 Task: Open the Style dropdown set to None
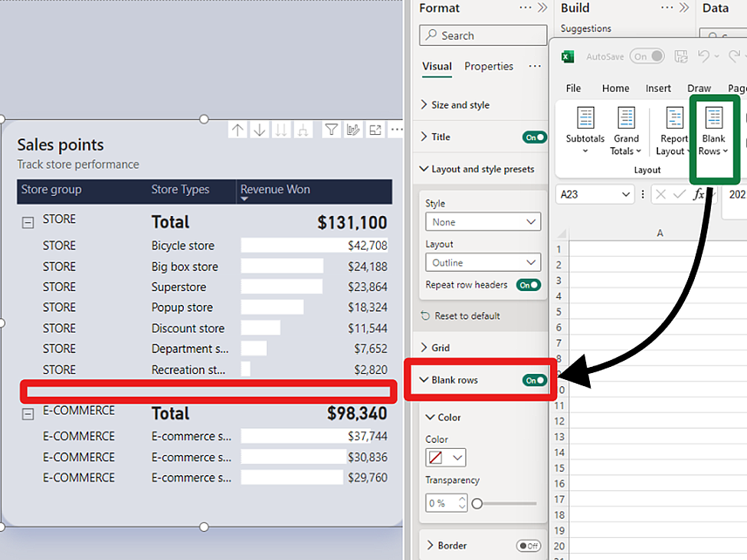point(483,221)
